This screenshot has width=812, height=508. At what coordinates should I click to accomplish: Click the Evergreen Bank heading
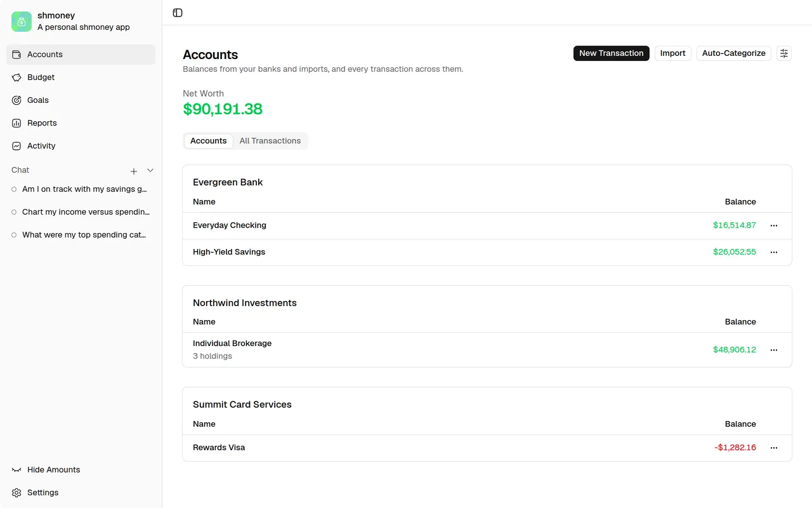point(228,182)
